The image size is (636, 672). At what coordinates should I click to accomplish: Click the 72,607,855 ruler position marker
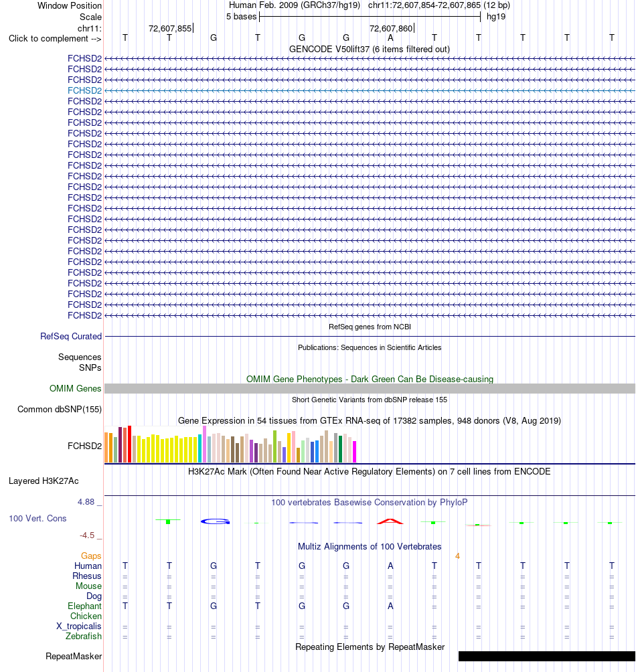[170, 28]
